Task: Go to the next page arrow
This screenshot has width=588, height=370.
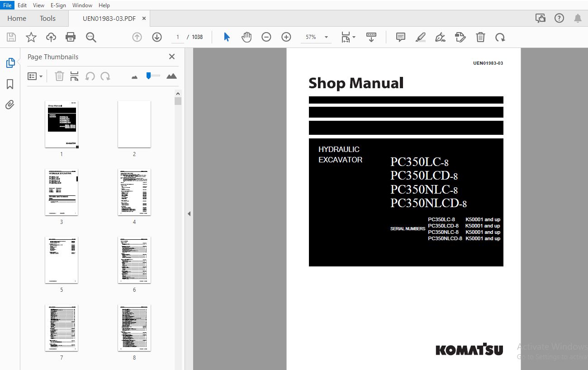Action: 157,37
